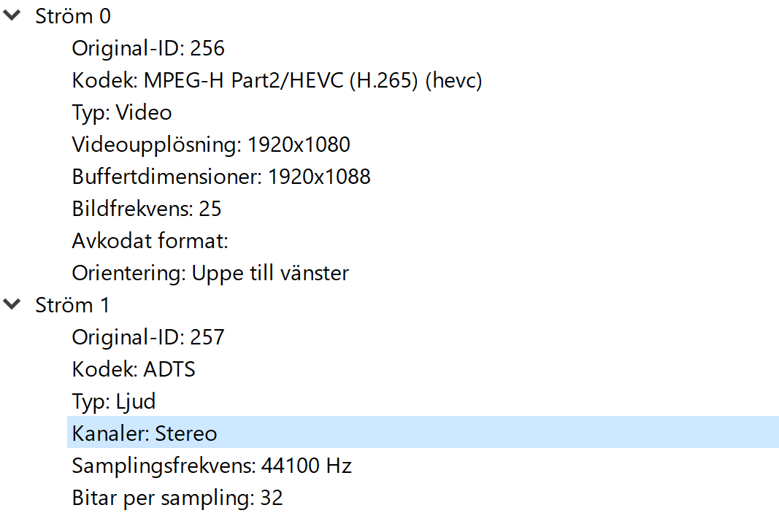Select the Kodek: ADTS row
The width and height of the screenshot is (779, 532).
coord(134,369)
